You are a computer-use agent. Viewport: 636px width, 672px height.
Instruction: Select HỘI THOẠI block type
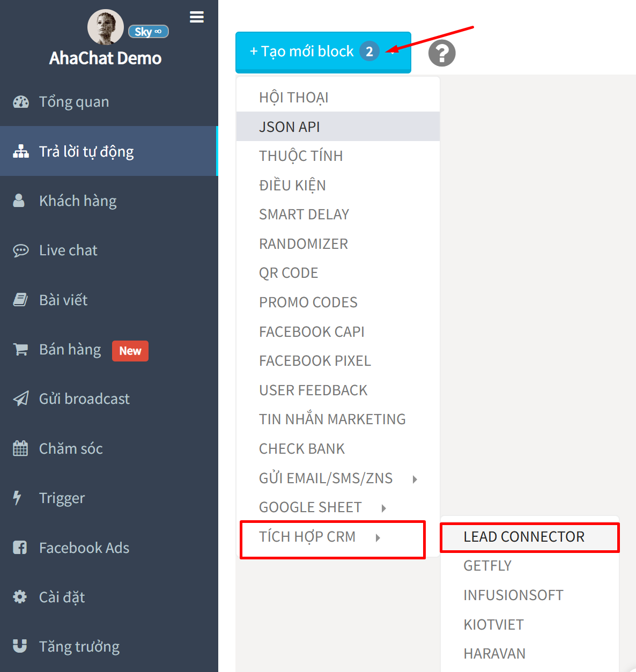[x=338, y=98]
